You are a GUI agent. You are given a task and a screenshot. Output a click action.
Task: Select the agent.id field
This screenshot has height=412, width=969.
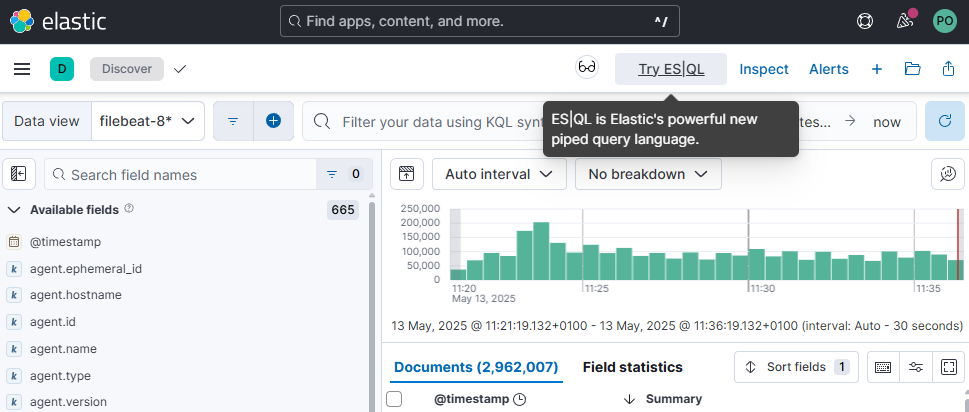pos(53,322)
